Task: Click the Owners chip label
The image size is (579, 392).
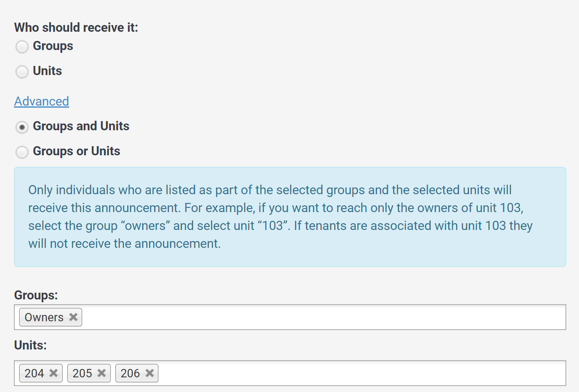Action: [x=44, y=317]
